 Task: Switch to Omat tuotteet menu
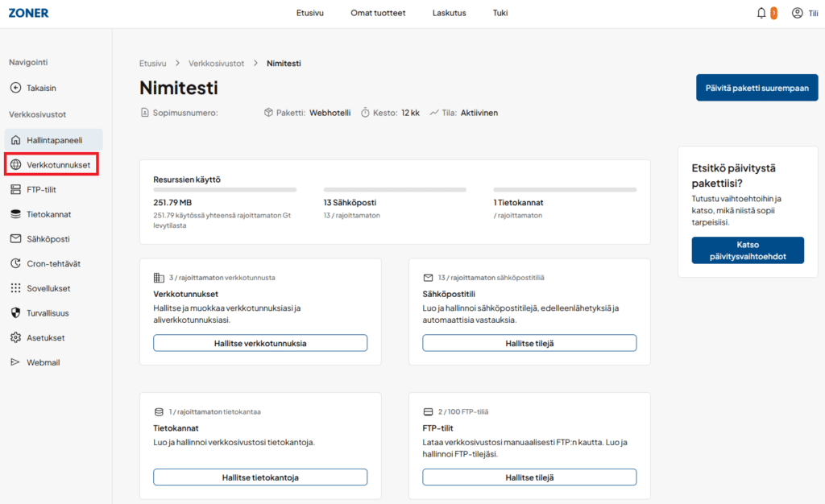tap(378, 13)
